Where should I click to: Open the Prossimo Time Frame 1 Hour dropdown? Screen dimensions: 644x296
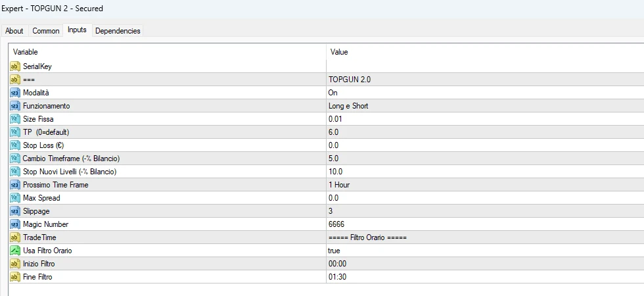click(339, 185)
